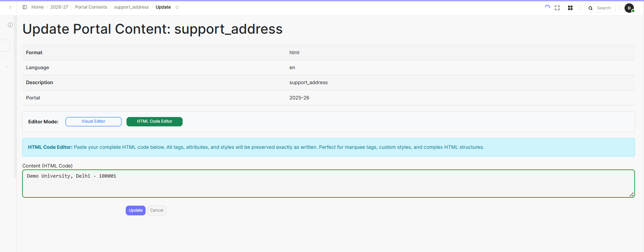
Task: Go to Home breadcrumb
Action: click(x=37, y=7)
